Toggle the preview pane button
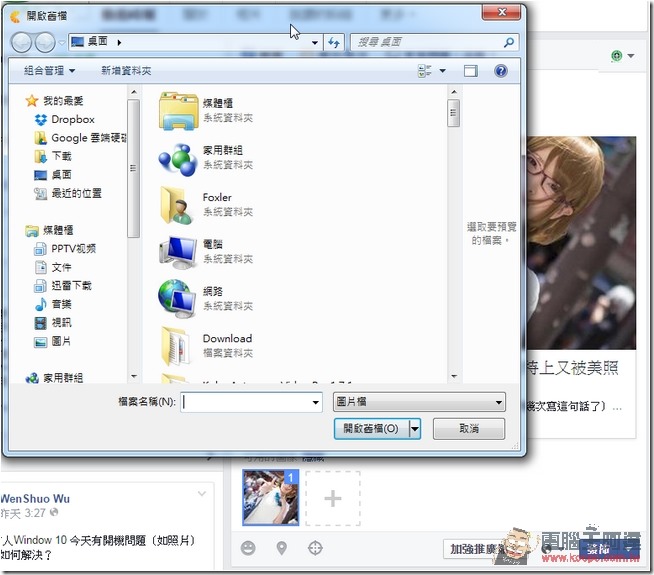Image resolution: width=654 pixels, height=575 pixels. [x=471, y=71]
